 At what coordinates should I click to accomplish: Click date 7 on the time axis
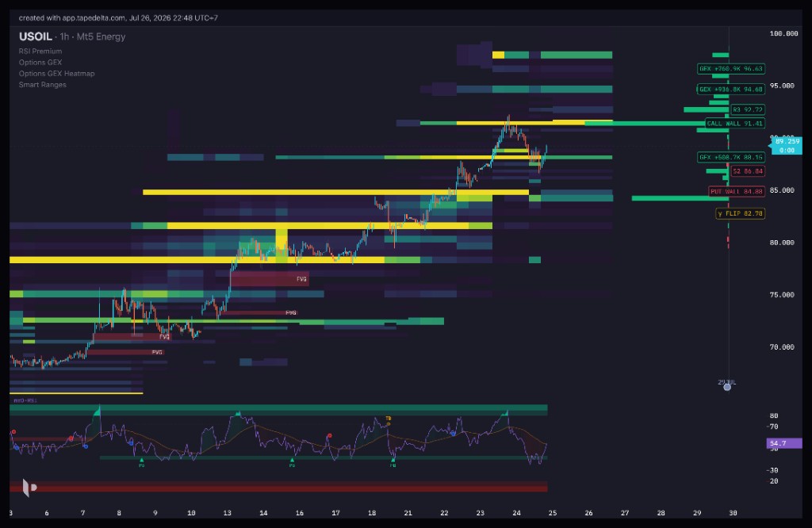(82, 513)
